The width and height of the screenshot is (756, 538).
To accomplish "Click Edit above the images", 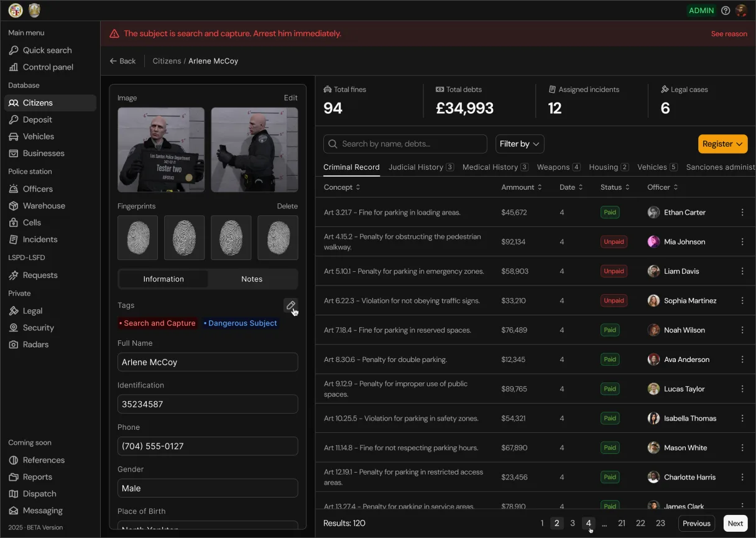I will click(290, 98).
